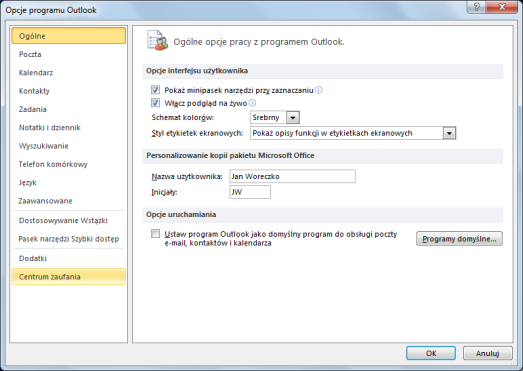Open Język settings
The height and width of the screenshot is (371, 523).
(68, 182)
